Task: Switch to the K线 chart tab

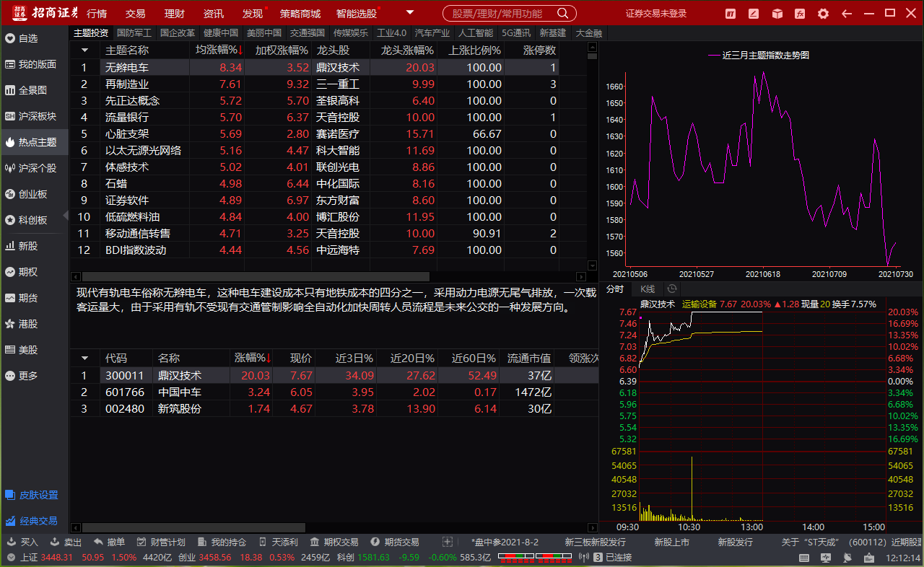Action: point(648,289)
